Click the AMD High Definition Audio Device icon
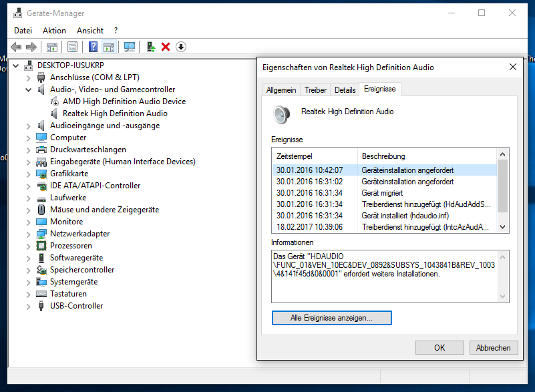 point(54,102)
